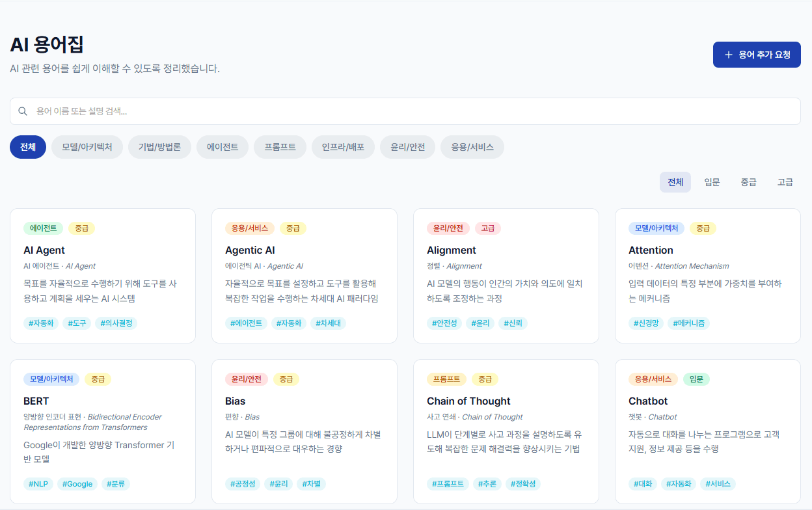Filter by 기법/방법론 category
The image size is (812, 510).
159,147
